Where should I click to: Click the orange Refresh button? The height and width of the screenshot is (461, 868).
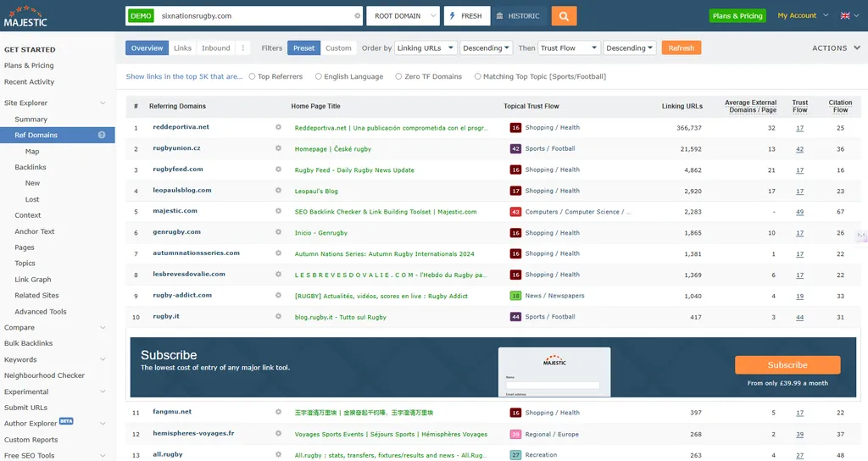tap(681, 48)
